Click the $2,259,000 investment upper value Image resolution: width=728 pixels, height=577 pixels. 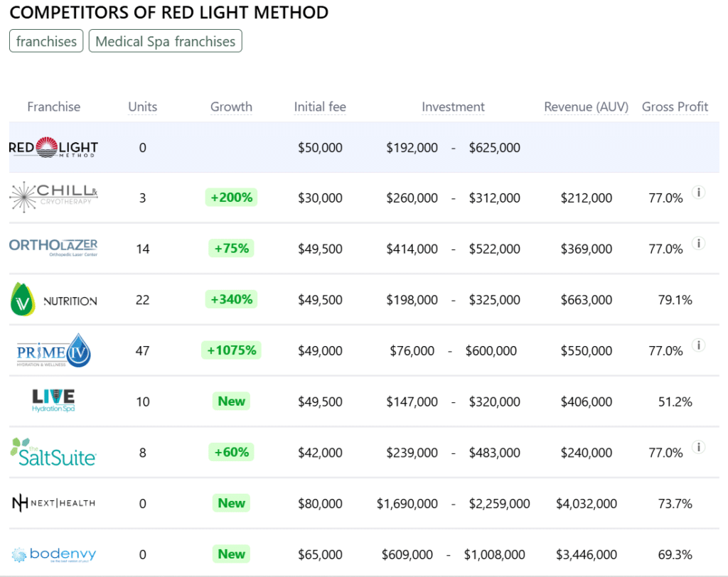[x=499, y=504]
